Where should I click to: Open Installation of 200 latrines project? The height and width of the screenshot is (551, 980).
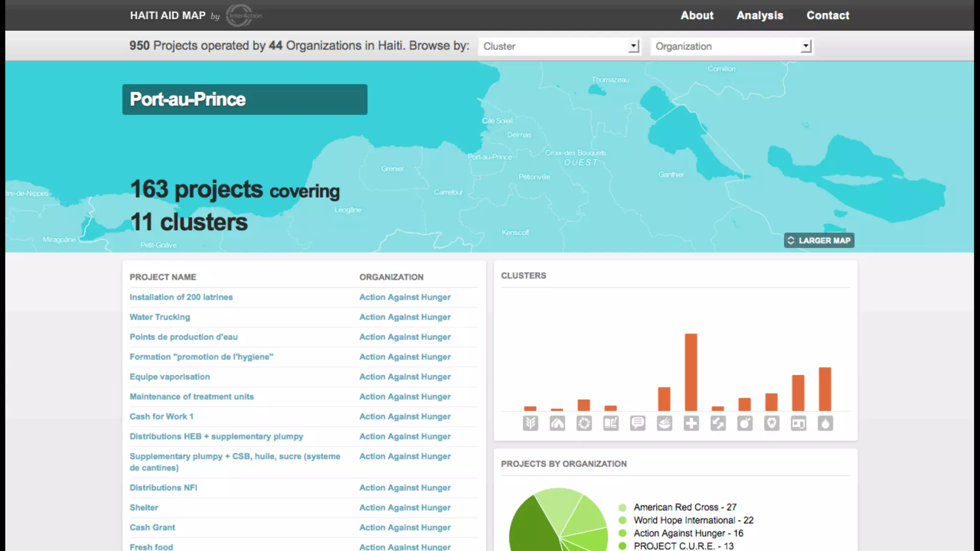(x=181, y=297)
